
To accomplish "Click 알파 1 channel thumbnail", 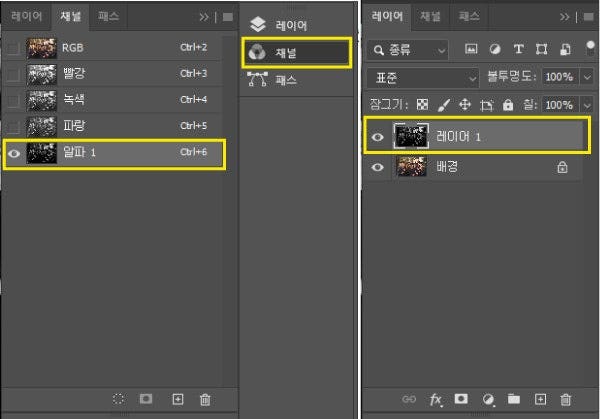I will (41, 153).
